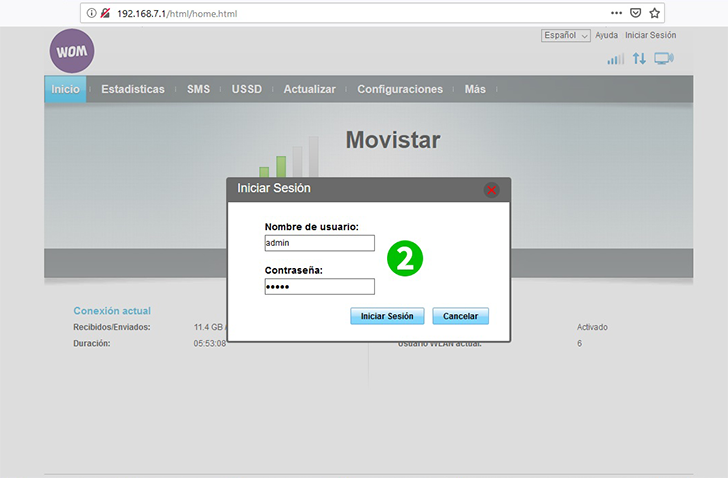Image resolution: width=728 pixels, height=478 pixels.
Task: Open the Español language dropdown
Action: tap(566, 36)
